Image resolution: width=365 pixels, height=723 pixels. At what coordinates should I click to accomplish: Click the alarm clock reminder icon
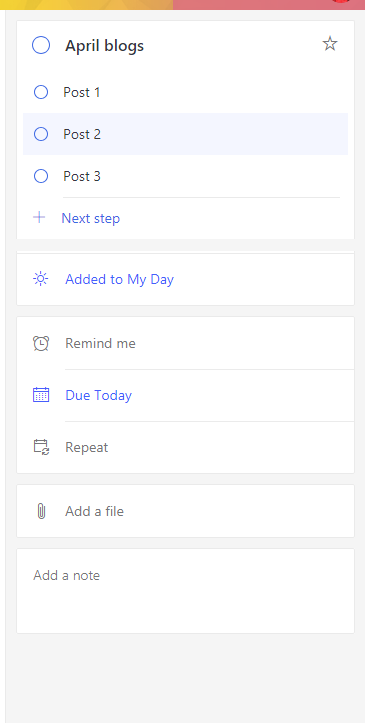coord(41,343)
